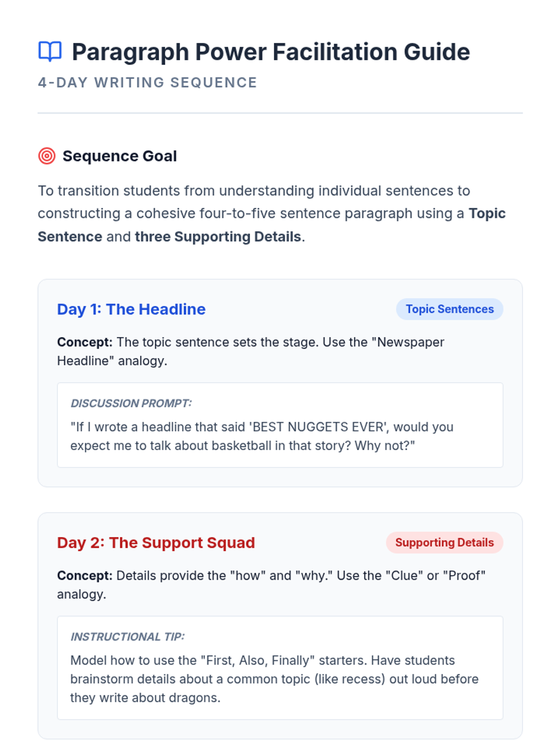Click the red target icon by Sequence Goal
Image resolution: width=560 pixels, height=747 pixels.
click(x=47, y=156)
